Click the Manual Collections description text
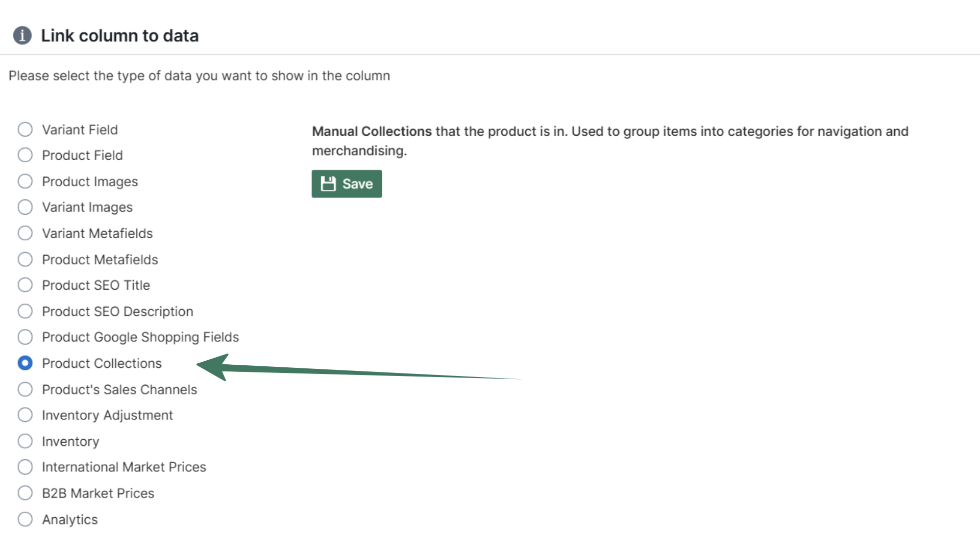Image resolution: width=980 pixels, height=551 pixels. pyautogui.click(x=561, y=140)
